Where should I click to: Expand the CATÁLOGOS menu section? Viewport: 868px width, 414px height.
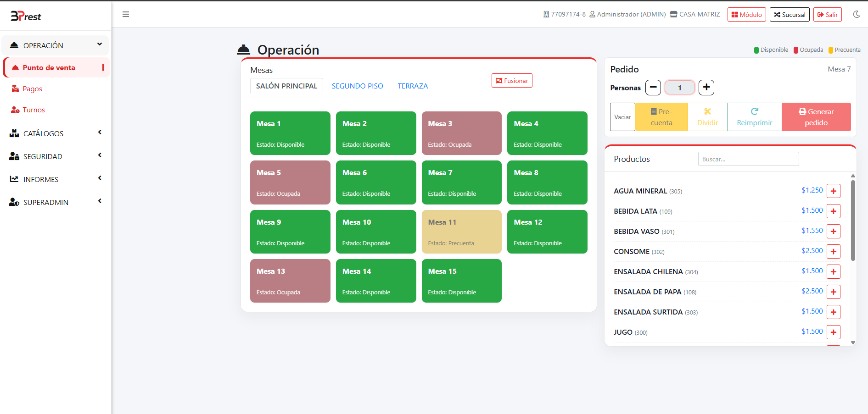pos(55,133)
